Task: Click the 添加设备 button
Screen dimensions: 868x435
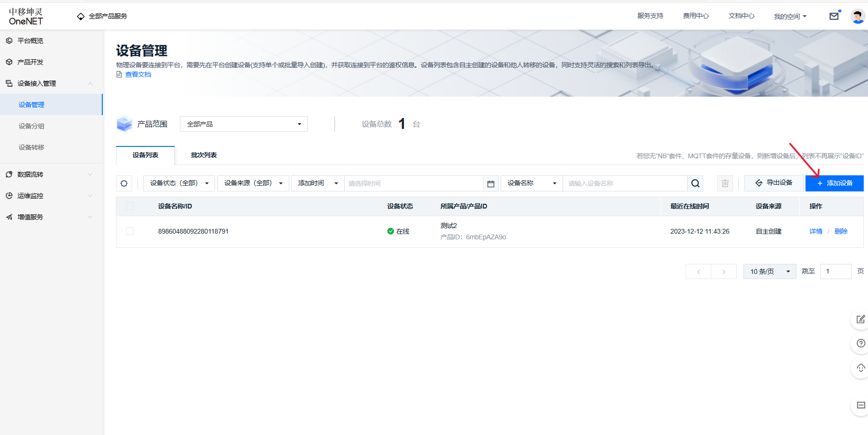Action: 834,183
